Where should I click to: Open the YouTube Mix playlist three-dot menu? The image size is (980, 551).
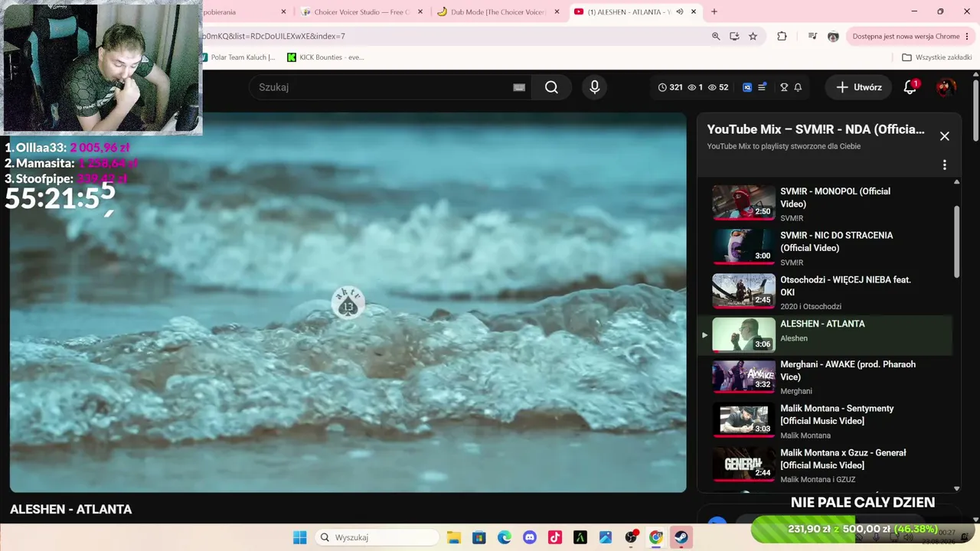click(x=944, y=165)
